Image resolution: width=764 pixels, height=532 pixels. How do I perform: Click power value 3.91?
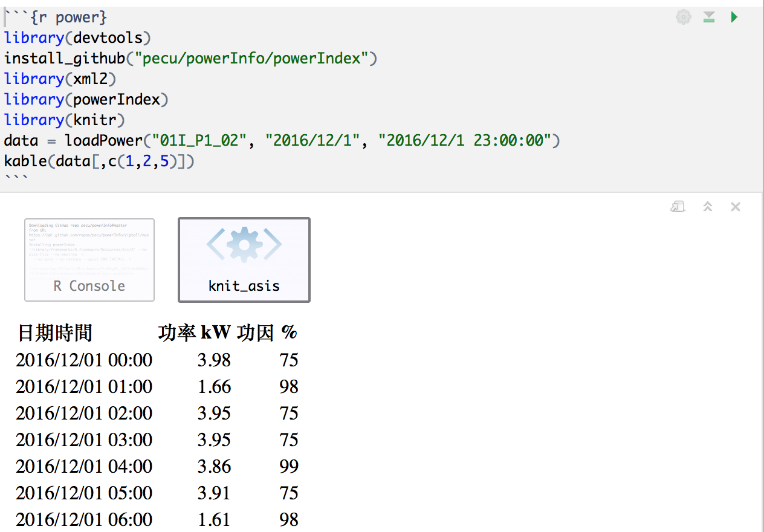[x=214, y=493]
